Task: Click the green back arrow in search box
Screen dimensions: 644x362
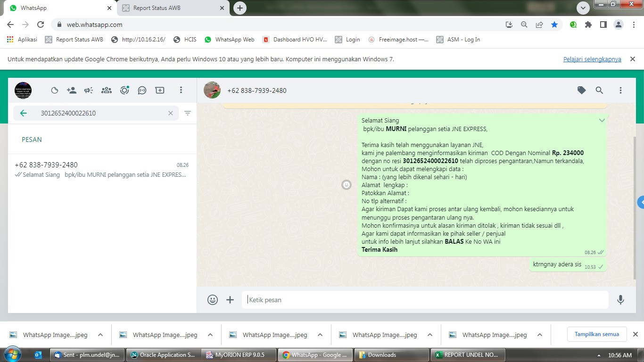Action: (23, 113)
